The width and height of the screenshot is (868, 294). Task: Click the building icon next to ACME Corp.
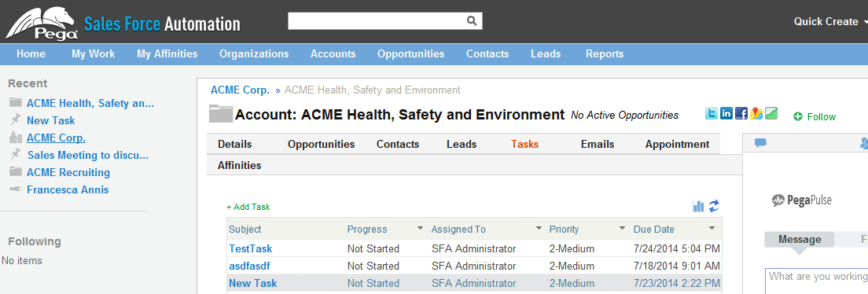click(16, 138)
